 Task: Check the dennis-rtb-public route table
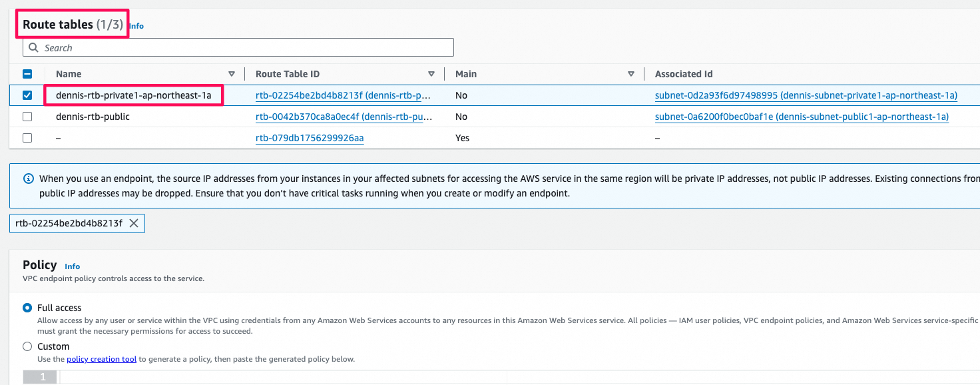[x=27, y=117]
